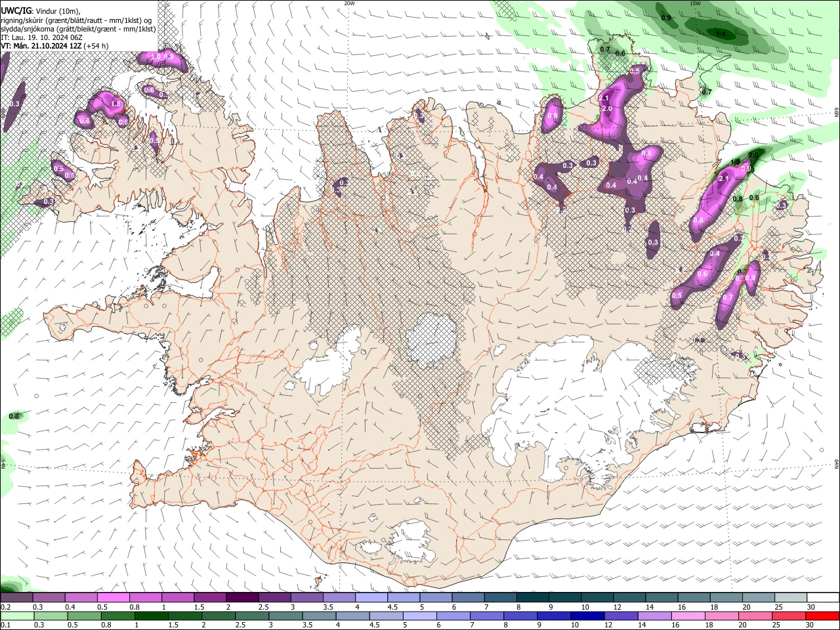
Task: Click the 'IT: Lau. 19. 10. 2024 06Z' line
Action: (x=41, y=37)
